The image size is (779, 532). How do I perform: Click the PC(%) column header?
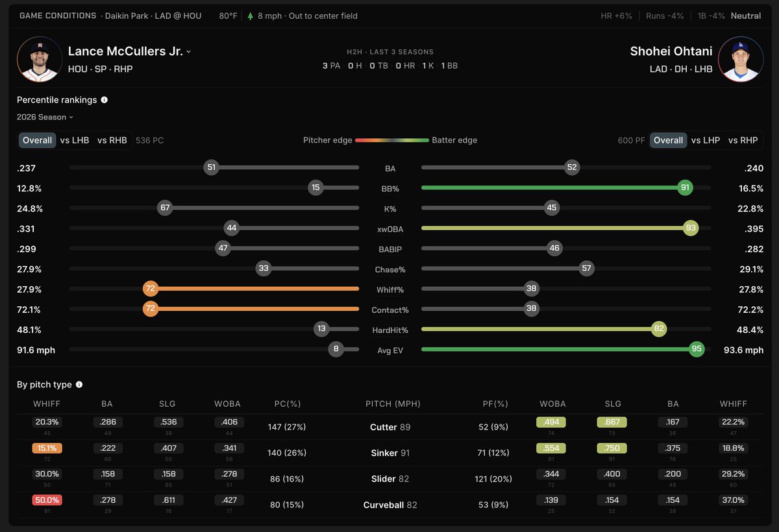[287, 404]
